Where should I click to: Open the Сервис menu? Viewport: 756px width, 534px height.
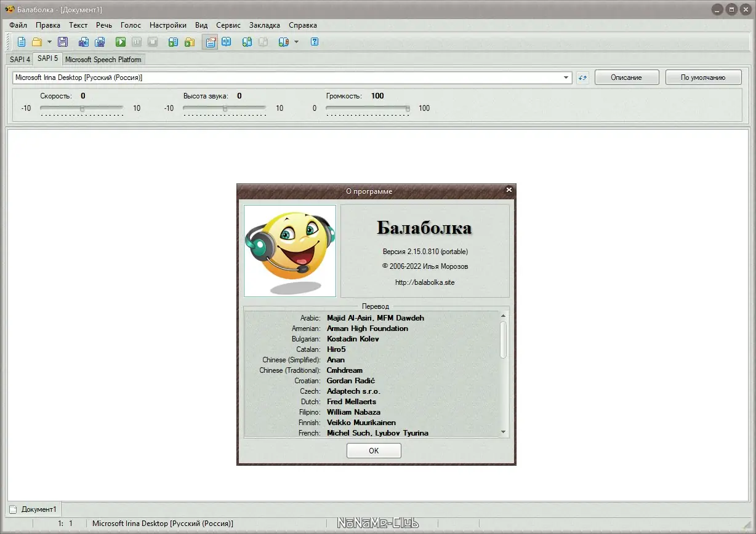click(x=228, y=25)
